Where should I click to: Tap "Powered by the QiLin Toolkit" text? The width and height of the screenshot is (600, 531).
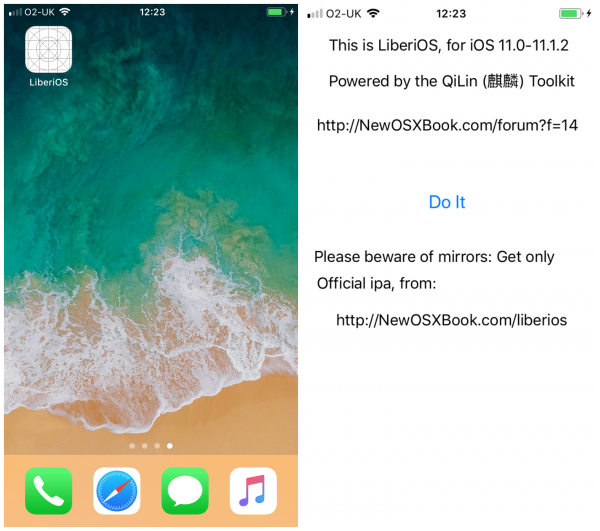pyautogui.click(x=452, y=81)
